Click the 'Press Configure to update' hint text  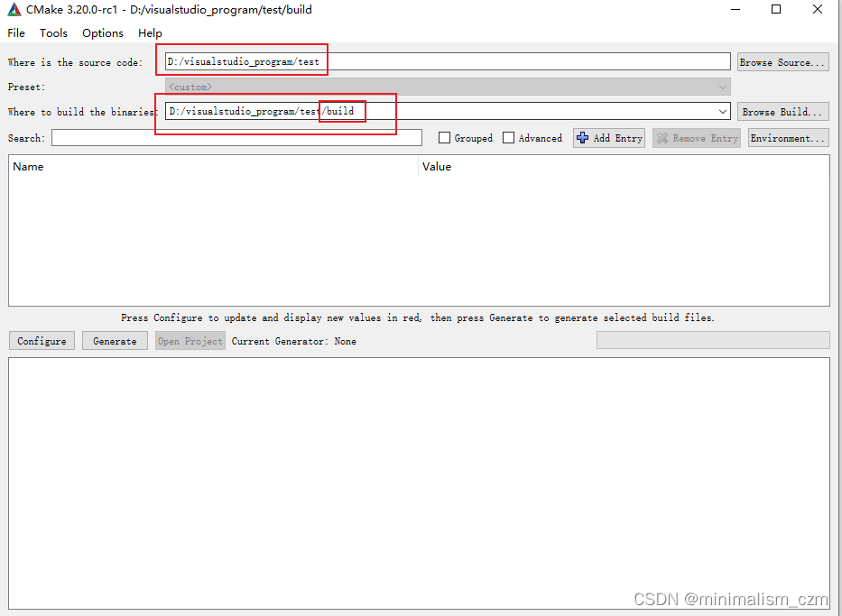[x=418, y=317]
